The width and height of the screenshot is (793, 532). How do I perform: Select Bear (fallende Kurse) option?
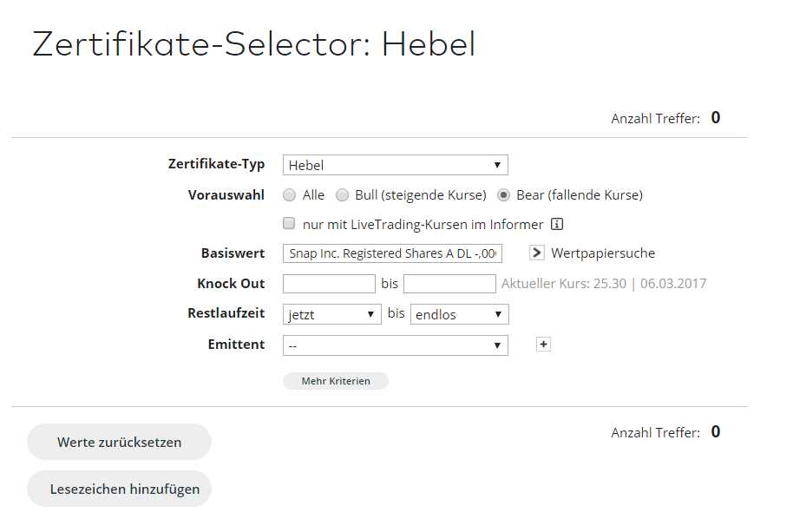tap(504, 195)
